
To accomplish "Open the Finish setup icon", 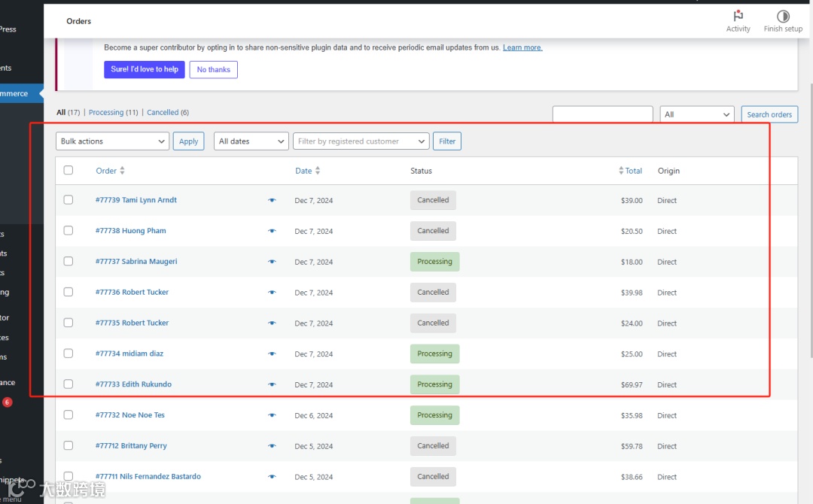I will 783,16.
